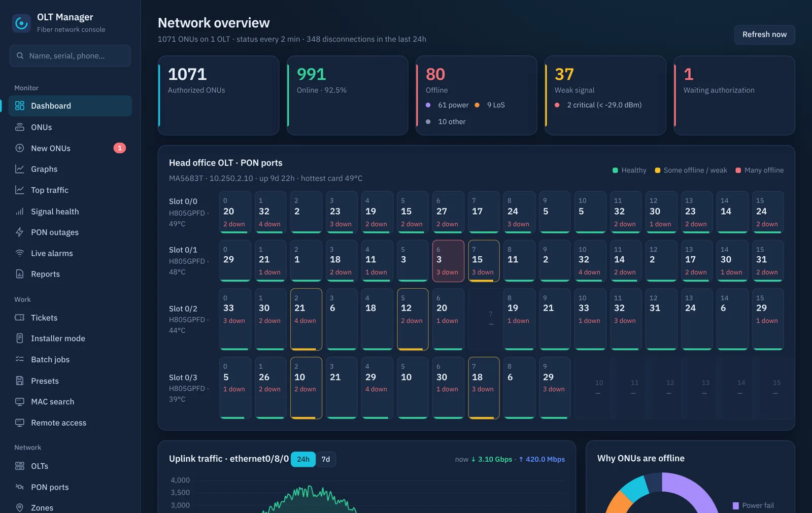Viewport: 812px width, 513px height.
Task: Click the PON outages lightning icon
Action: [20, 232]
